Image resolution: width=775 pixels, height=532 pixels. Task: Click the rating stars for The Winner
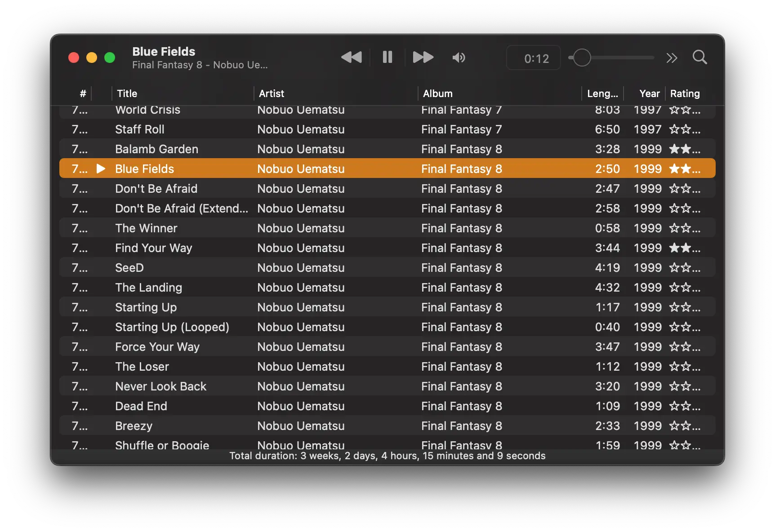(685, 228)
